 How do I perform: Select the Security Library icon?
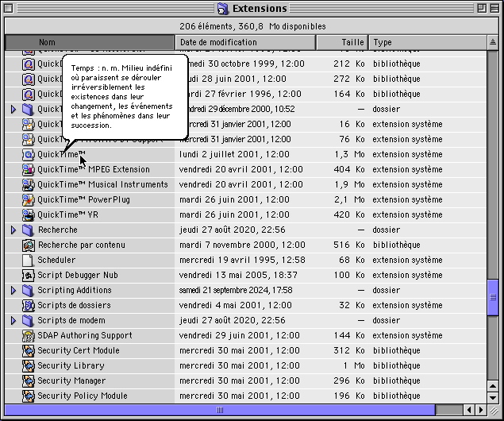click(29, 366)
